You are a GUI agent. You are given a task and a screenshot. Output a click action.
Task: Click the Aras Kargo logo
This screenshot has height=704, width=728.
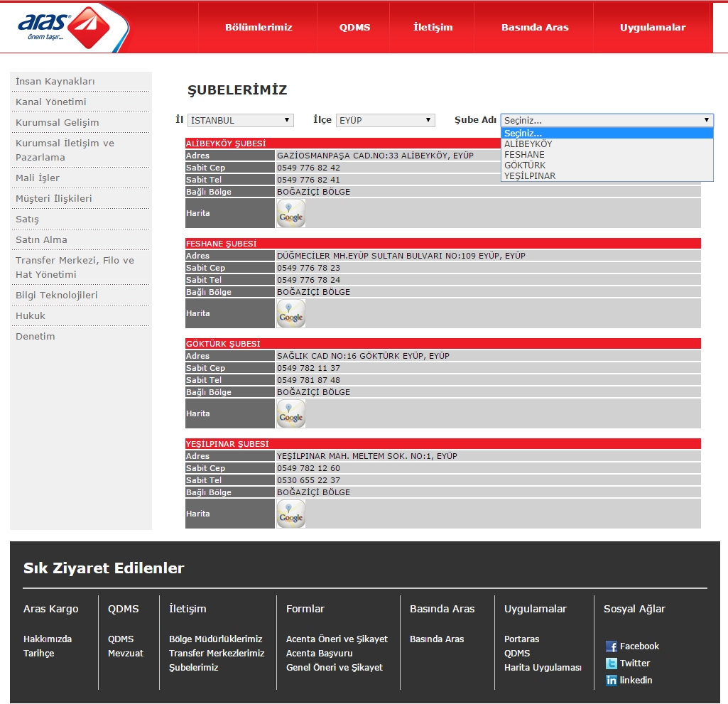[x=64, y=28]
